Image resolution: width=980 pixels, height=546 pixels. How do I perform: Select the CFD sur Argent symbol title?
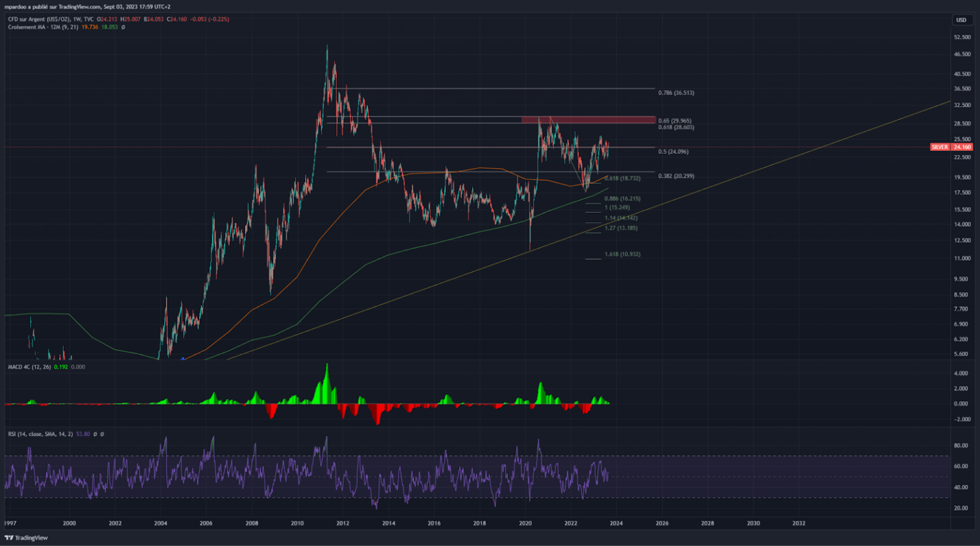[35, 19]
